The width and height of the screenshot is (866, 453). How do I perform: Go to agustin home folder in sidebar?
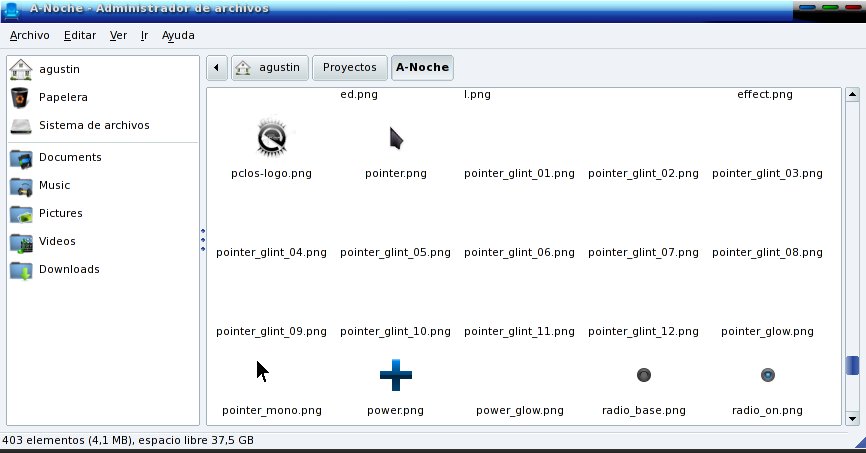click(60, 70)
